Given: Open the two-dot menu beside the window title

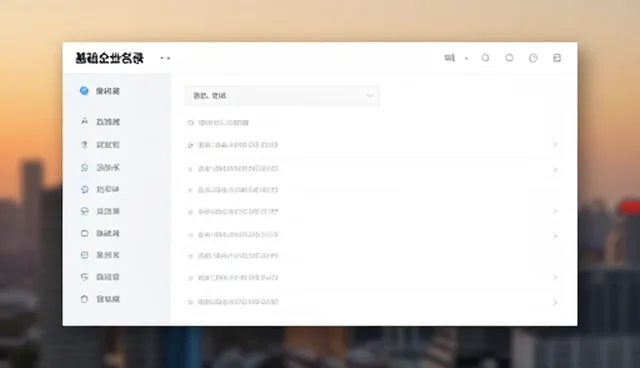Looking at the screenshot, I should point(165,58).
